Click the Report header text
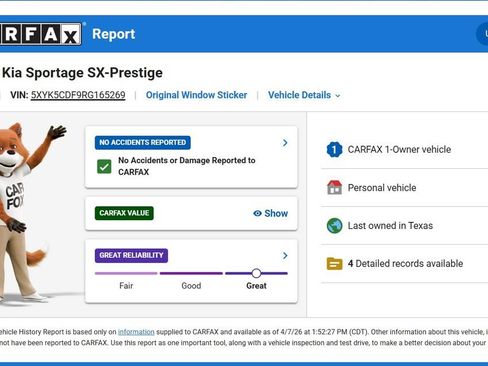The image size is (488, 366). click(114, 34)
